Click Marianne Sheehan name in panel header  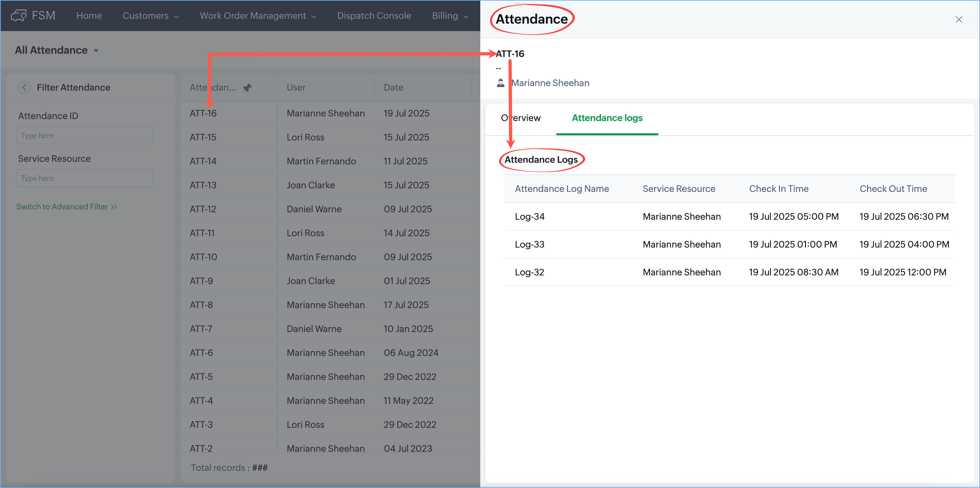coord(550,83)
